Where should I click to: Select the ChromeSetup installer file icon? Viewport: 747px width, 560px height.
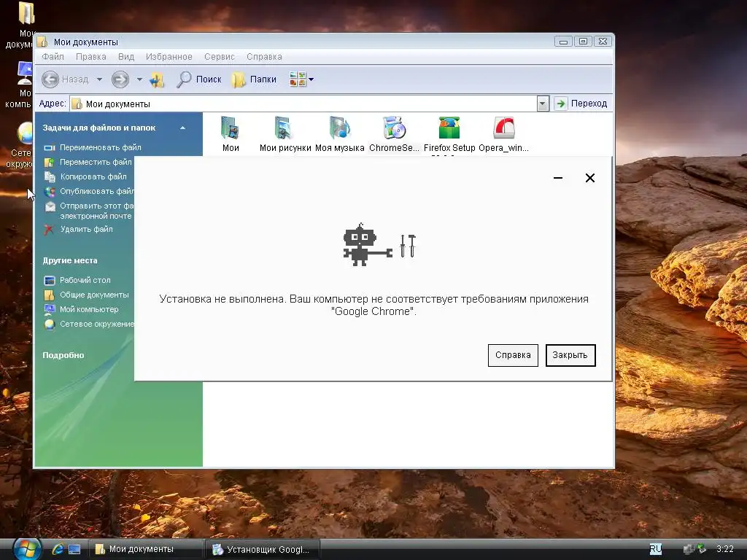coord(394,128)
